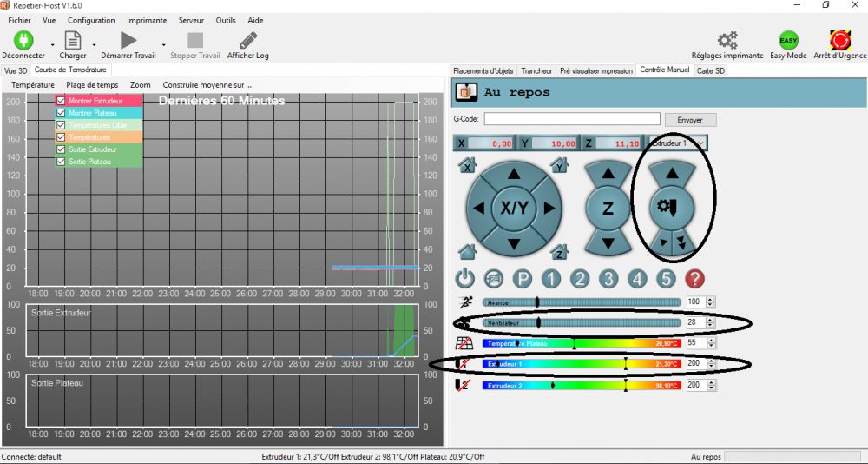Toggle Sortie Extrudeur checkbox
The image size is (868, 464).
[61, 149]
